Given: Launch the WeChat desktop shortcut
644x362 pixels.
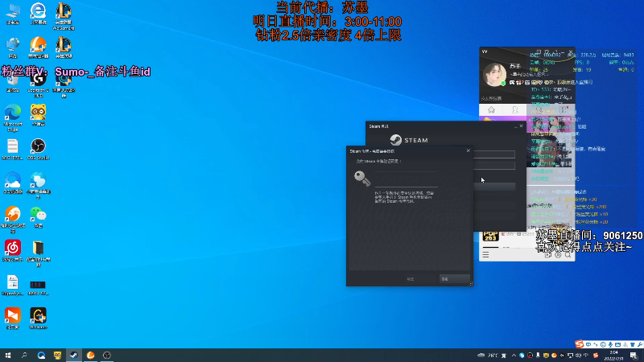Looking at the screenshot, I should pyautogui.click(x=38, y=217).
